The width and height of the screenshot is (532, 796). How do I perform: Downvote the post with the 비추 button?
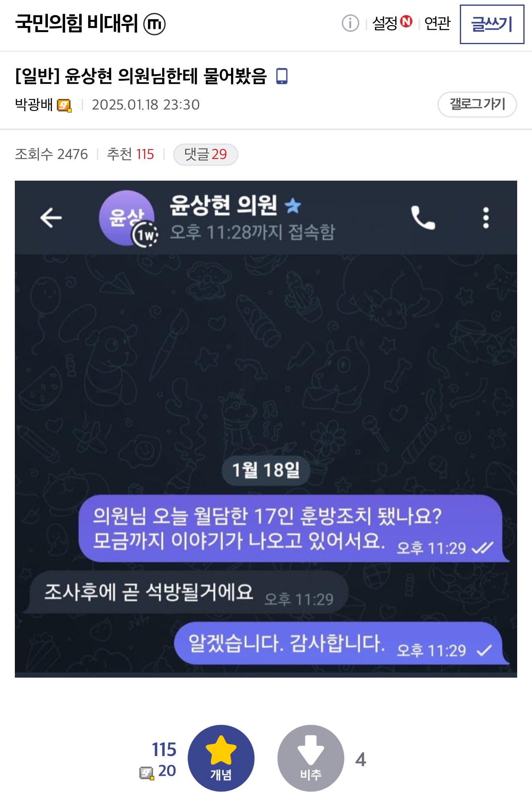(x=311, y=758)
